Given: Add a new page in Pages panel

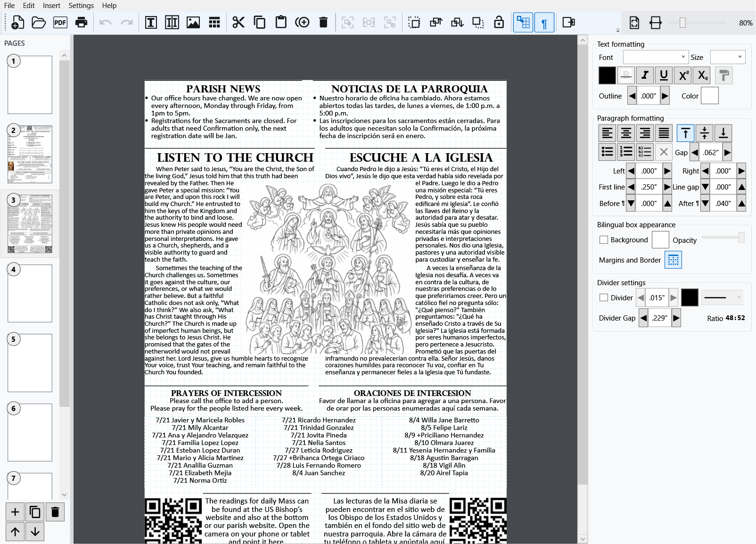Looking at the screenshot, I should click(15, 512).
